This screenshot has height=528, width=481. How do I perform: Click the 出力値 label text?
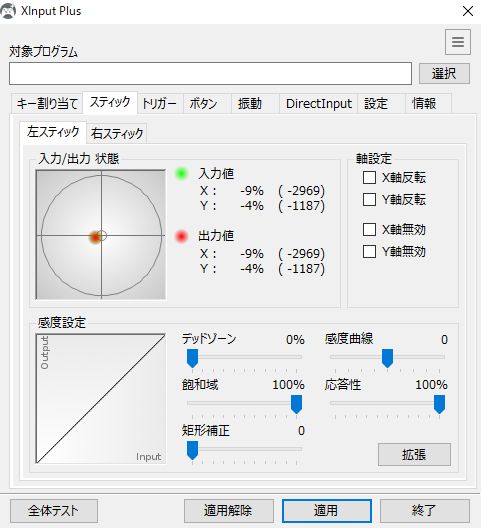(x=216, y=236)
